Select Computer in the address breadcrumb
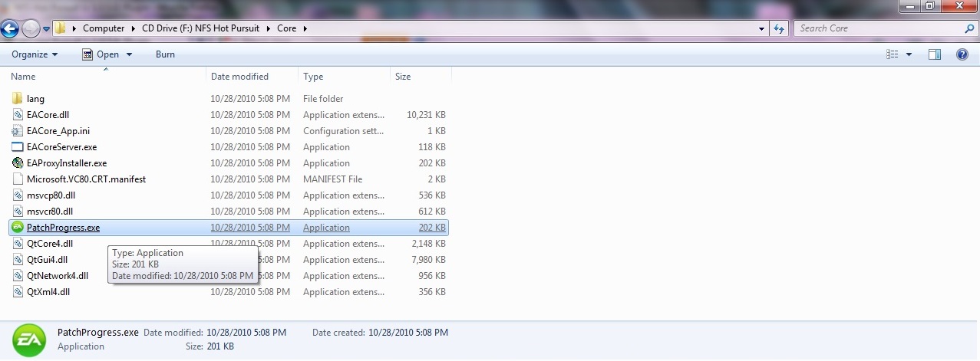 pyautogui.click(x=104, y=28)
